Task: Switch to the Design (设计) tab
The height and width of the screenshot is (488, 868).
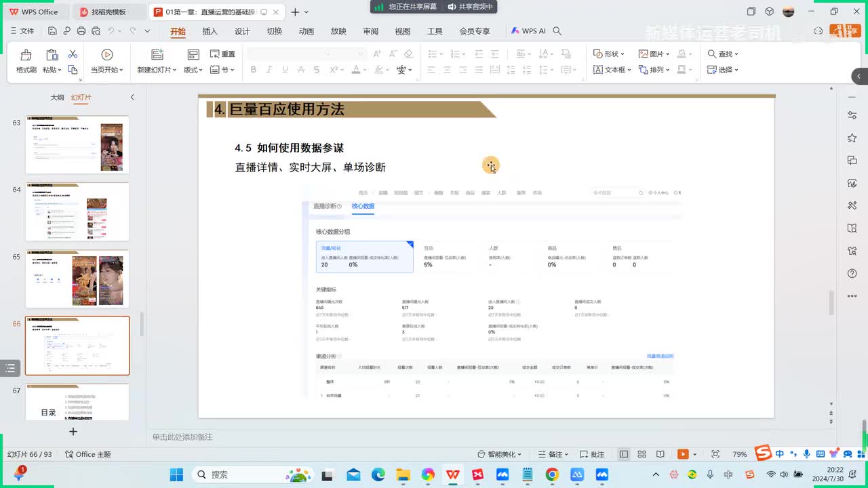Action: 242,31
